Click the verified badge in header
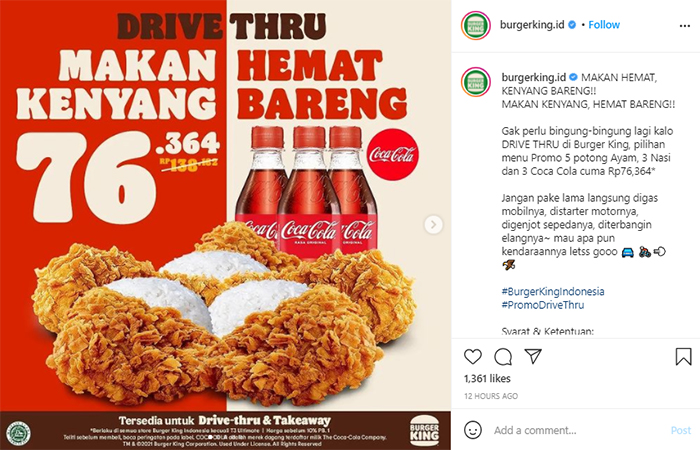The width and height of the screenshot is (700, 450). (x=572, y=25)
